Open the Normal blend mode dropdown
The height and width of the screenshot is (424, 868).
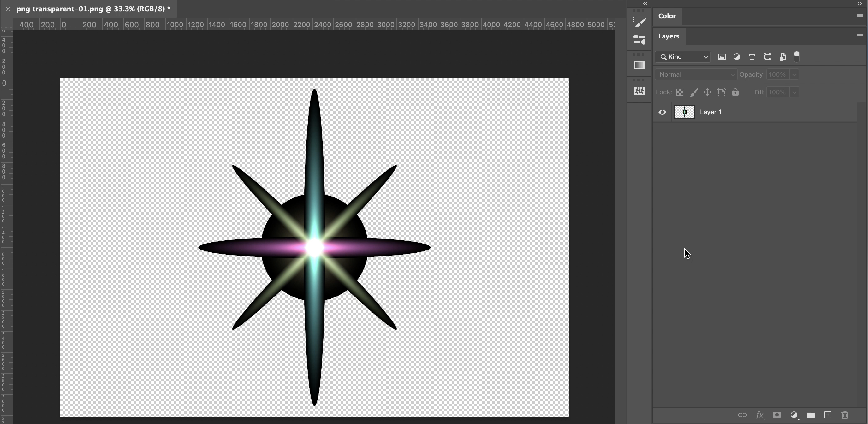click(696, 74)
